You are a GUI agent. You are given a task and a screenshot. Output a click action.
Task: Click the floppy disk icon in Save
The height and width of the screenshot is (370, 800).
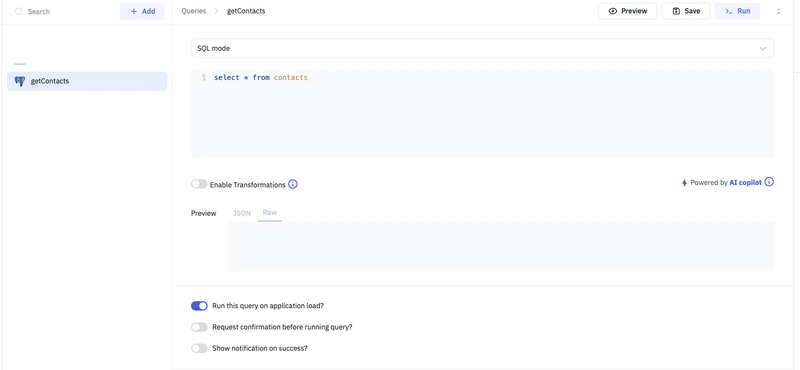(x=676, y=11)
